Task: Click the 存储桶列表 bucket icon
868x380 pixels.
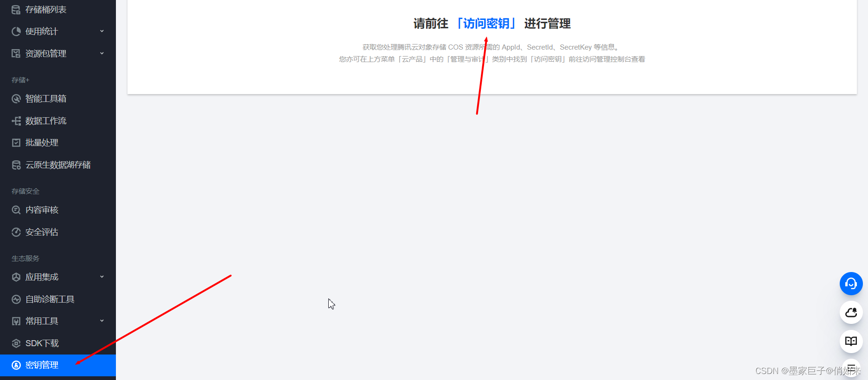Action: [16, 10]
